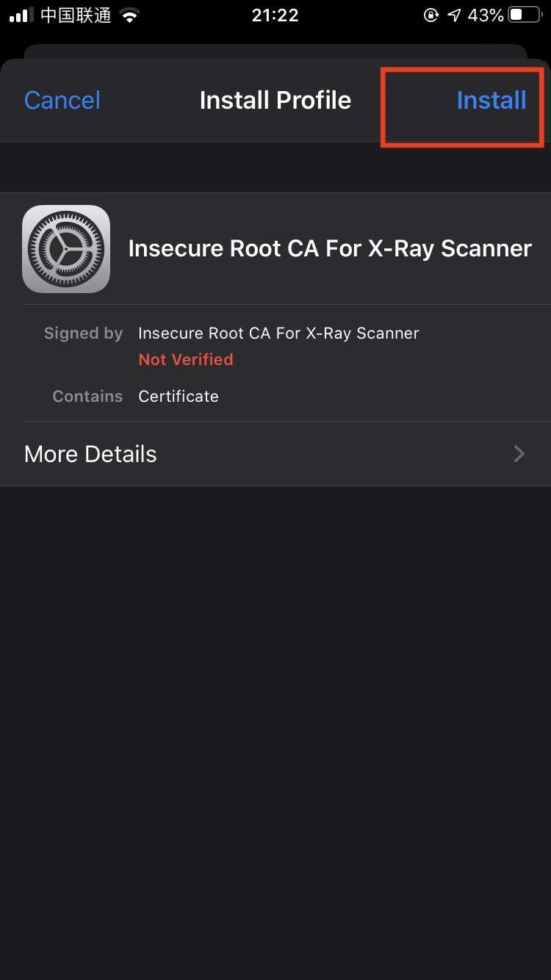
Task: Tap Install to install the profile
Action: pos(491,100)
